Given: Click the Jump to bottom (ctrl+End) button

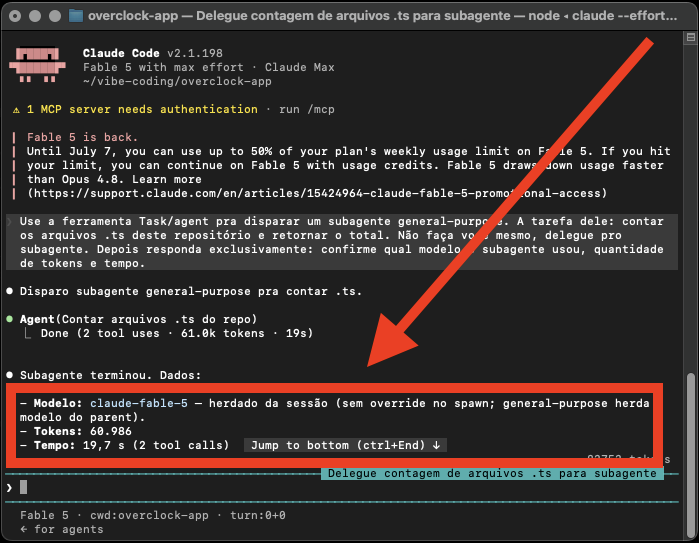Looking at the screenshot, I should [345, 445].
